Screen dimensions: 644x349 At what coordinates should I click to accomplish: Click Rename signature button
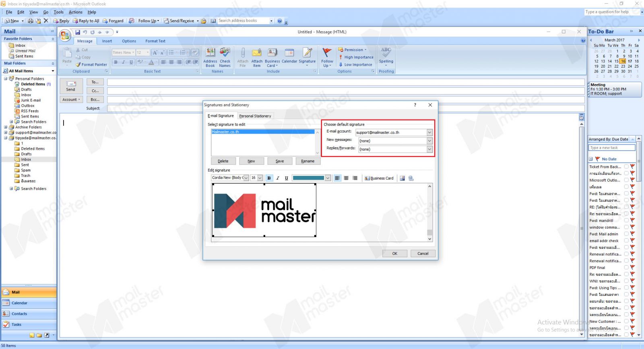click(308, 161)
